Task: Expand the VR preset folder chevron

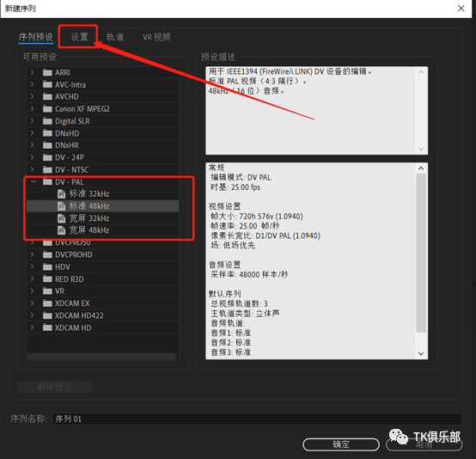Action: pos(32,291)
